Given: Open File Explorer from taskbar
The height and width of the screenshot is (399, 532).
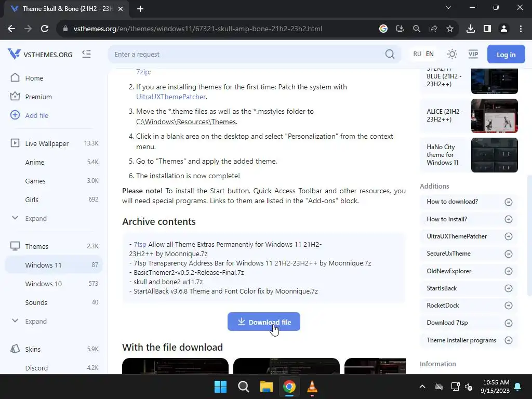Looking at the screenshot, I should (267, 387).
